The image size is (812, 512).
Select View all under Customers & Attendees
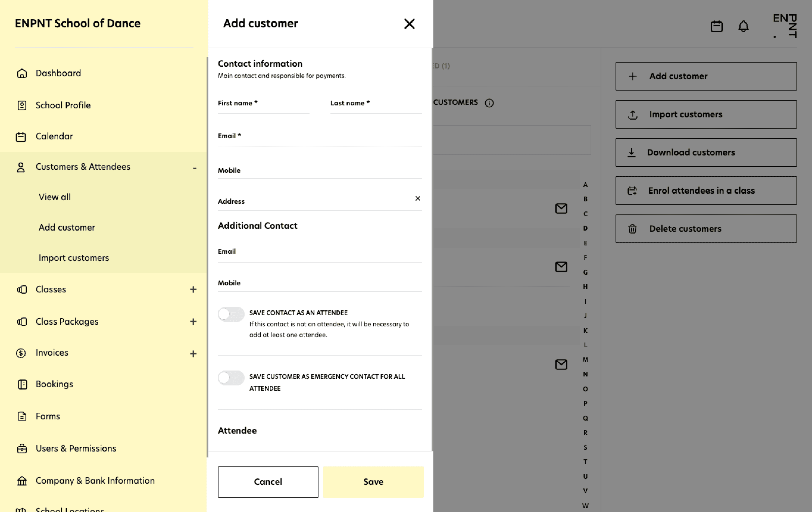pyautogui.click(x=55, y=197)
